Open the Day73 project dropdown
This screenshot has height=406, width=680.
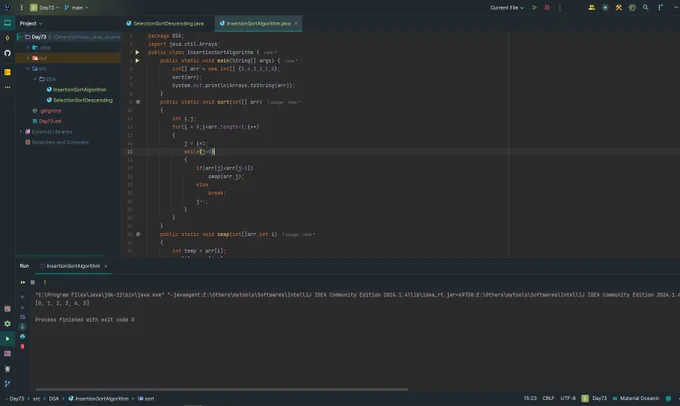[x=45, y=7]
